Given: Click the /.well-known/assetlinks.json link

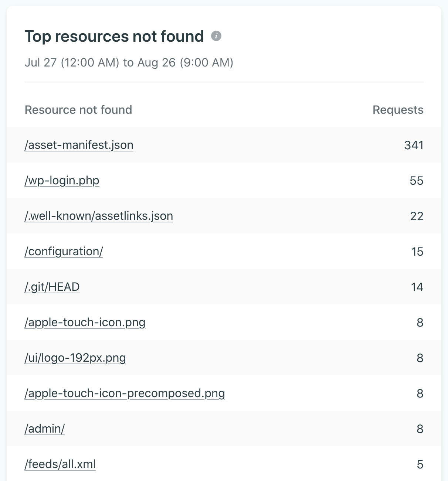Looking at the screenshot, I should pos(99,216).
